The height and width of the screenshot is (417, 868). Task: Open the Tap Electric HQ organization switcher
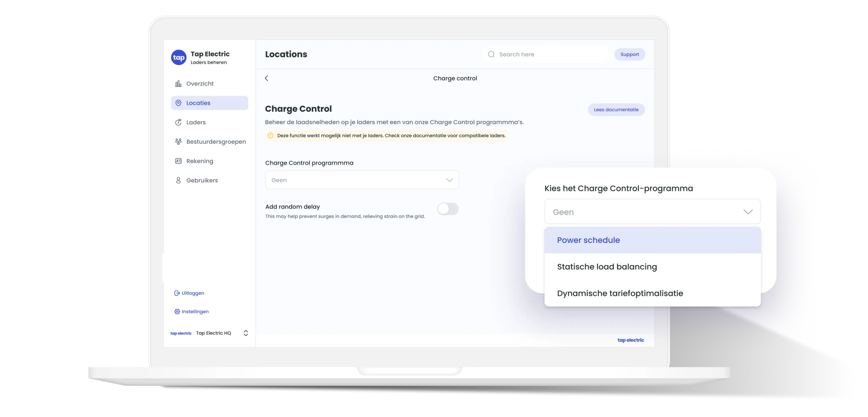[x=245, y=333]
